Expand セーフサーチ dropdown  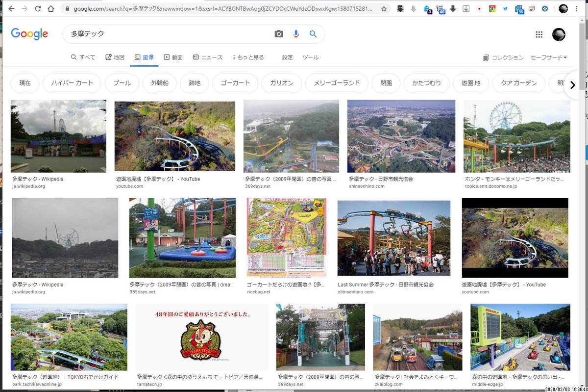coord(548,58)
